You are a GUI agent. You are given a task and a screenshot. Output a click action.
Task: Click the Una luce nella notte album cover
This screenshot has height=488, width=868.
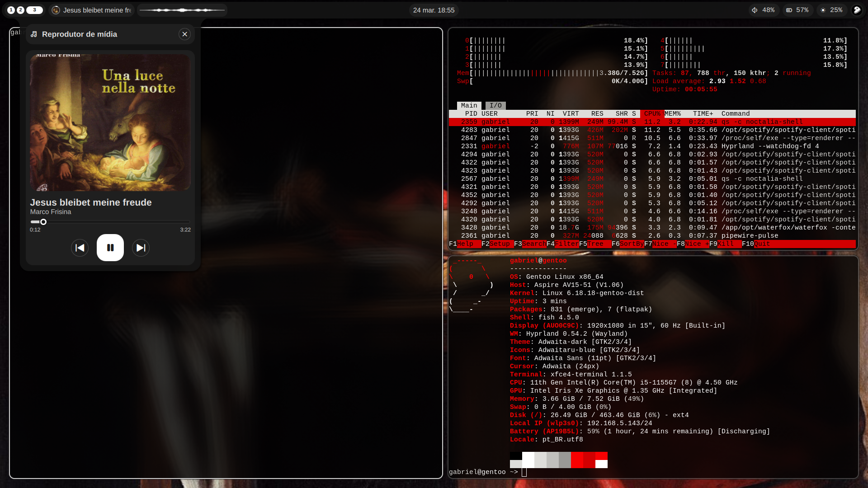point(110,122)
